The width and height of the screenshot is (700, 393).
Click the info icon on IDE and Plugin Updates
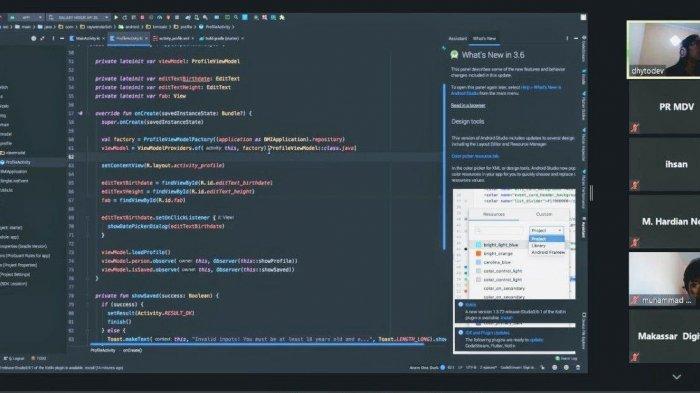pos(460,333)
